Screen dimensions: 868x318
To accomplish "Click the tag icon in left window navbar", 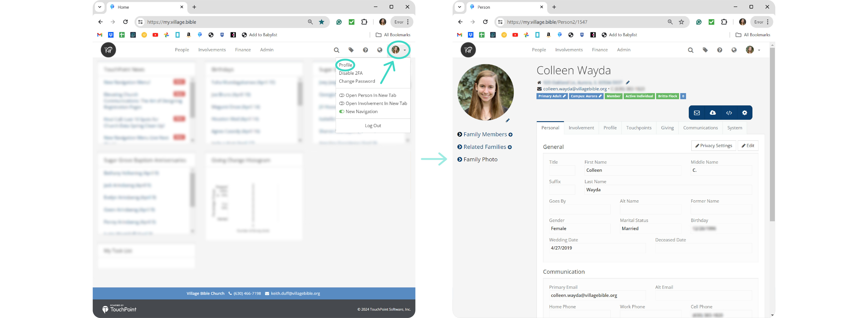I will [351, 50].
